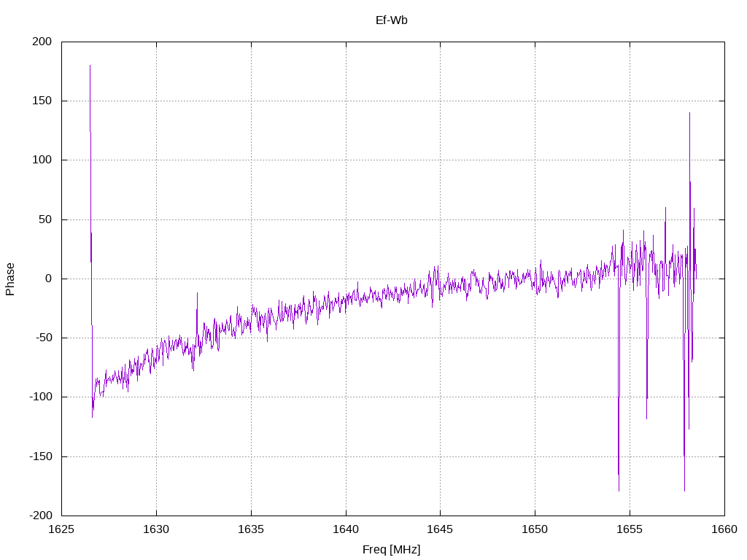Click y-axis tick label 100
Screen dimensions: 747x560
(x=42, y=160)
